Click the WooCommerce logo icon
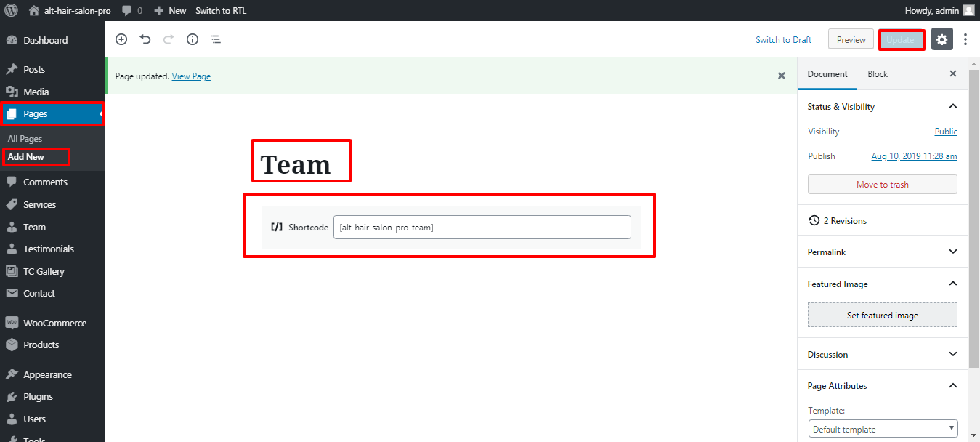The height and width of the screenshot is (442, 980). [x=12, y=323]
